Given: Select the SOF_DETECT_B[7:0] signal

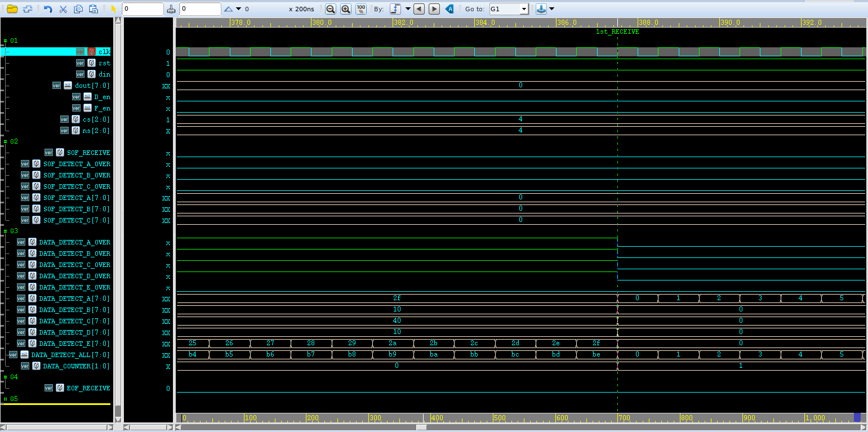Looking at the screenshot, I should tap(77, 209).
